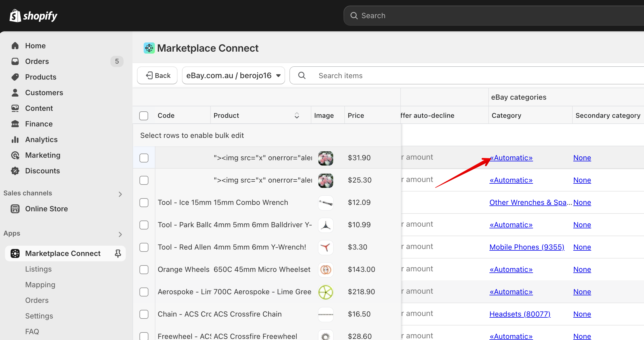Click the magnifier icon in Search items

tap(302, 75)
